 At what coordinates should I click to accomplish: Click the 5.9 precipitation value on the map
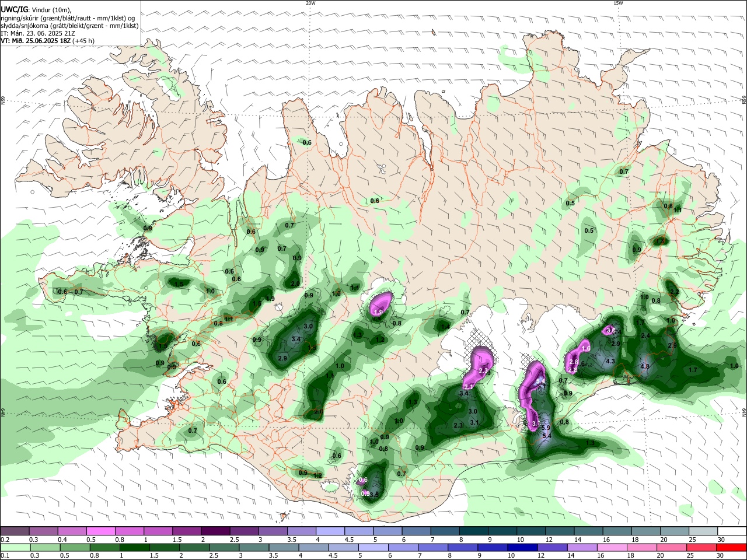point(546,428)
